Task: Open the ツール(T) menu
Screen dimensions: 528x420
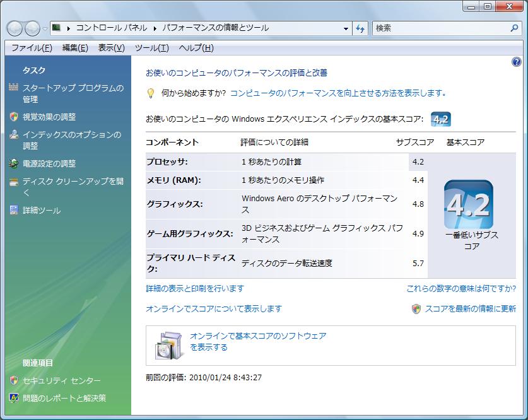Action: 152,48
